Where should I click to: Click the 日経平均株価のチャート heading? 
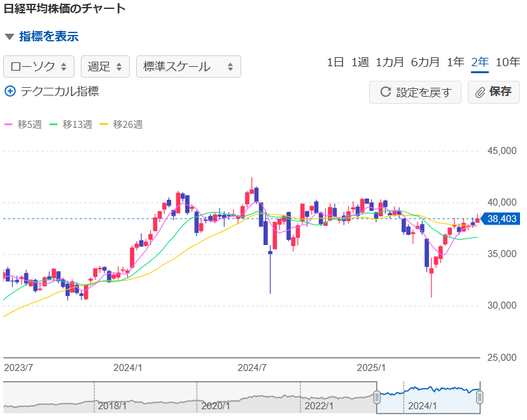[x=64, y=9]
